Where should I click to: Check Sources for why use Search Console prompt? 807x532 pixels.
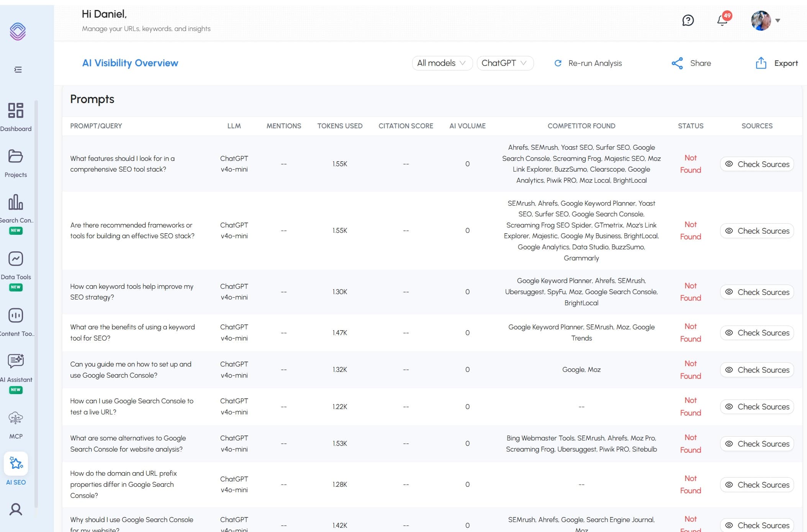tap(757, 525)
